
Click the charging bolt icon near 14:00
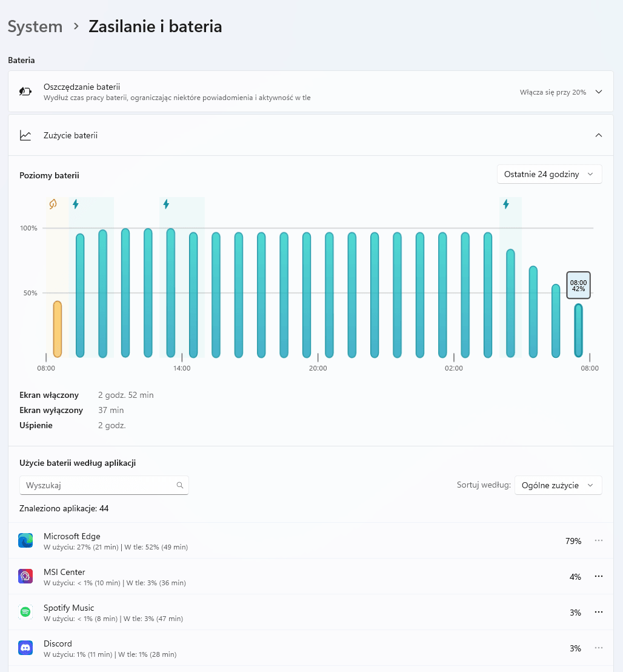[166, 204]
